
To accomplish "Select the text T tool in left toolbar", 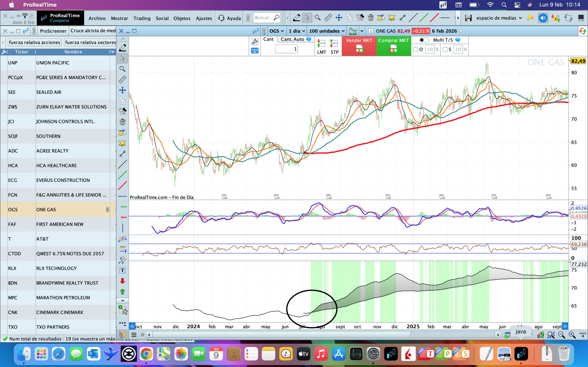I will (122, 270).
